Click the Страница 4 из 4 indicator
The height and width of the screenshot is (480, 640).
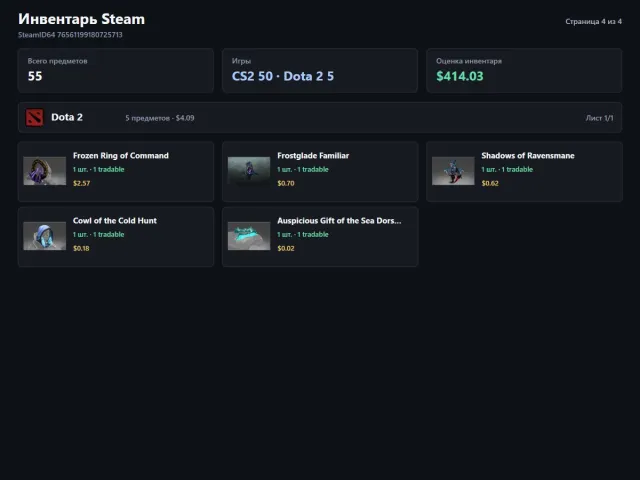coord(593,21)
